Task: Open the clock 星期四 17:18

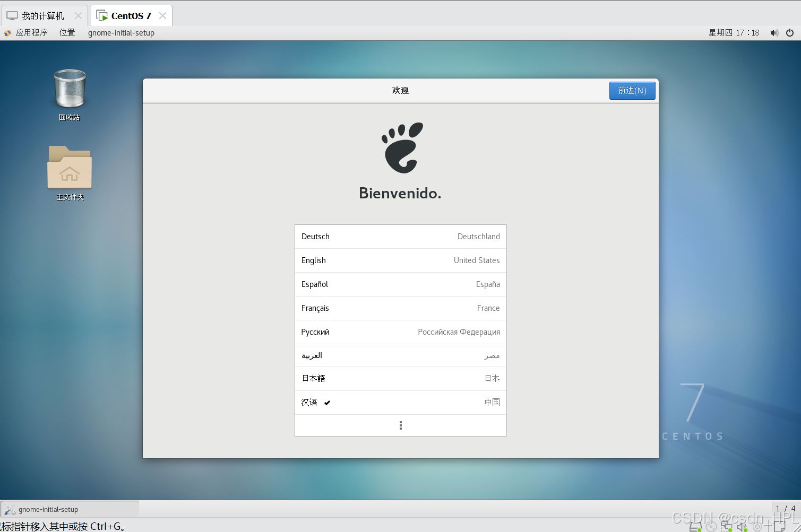Action: (734, 33)
